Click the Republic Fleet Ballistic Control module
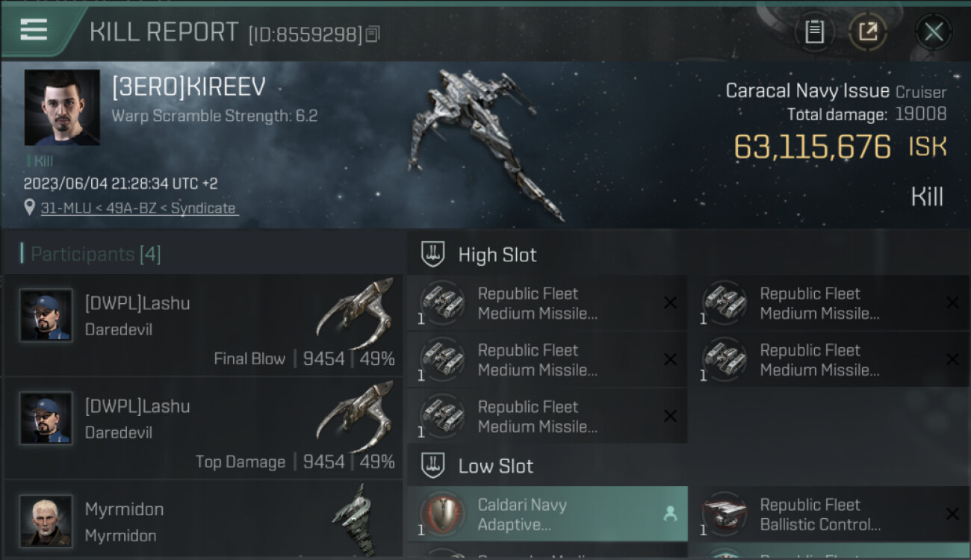Screen dimensions: 971x560 click(830, 514)
